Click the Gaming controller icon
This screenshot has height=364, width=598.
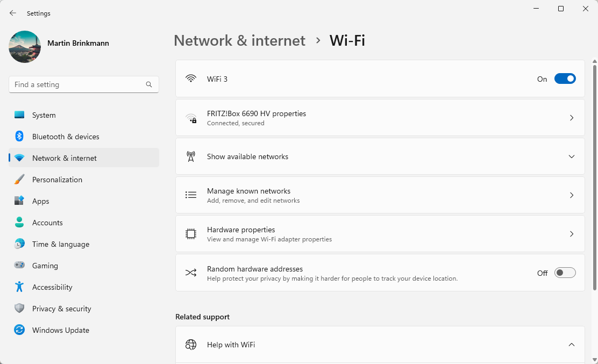point(19,266)
